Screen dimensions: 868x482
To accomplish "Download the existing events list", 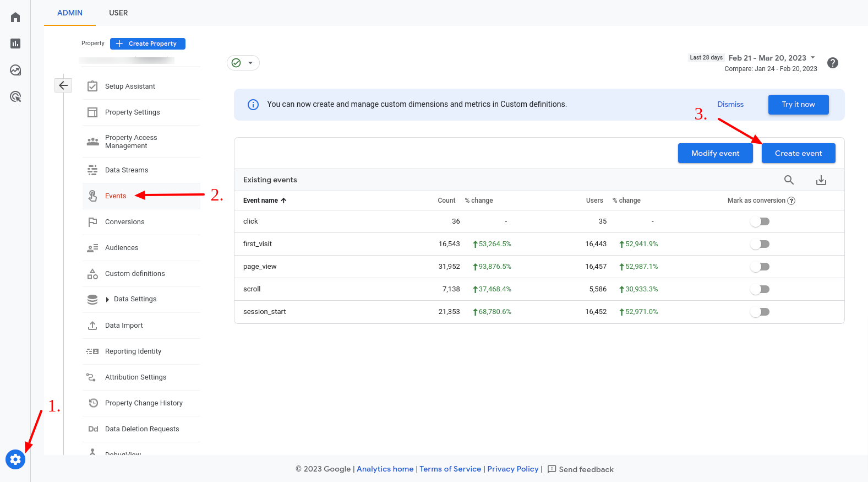I will [821, 180].
